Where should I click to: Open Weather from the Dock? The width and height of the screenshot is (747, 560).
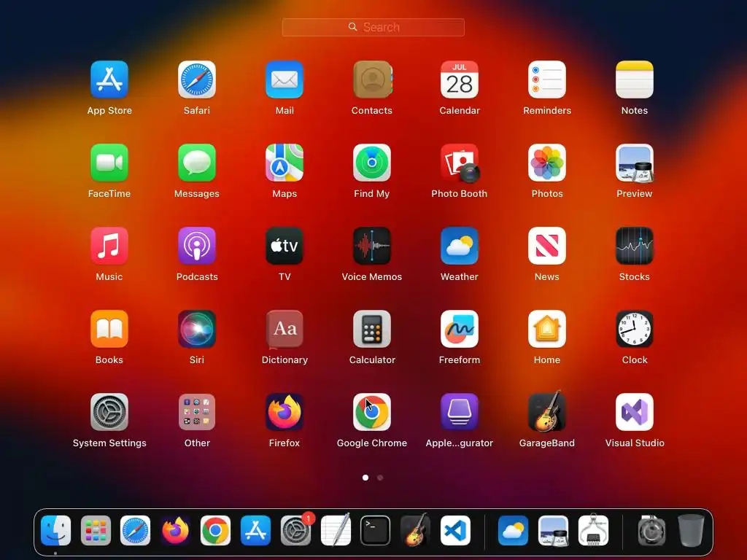[x=513, y=531]
